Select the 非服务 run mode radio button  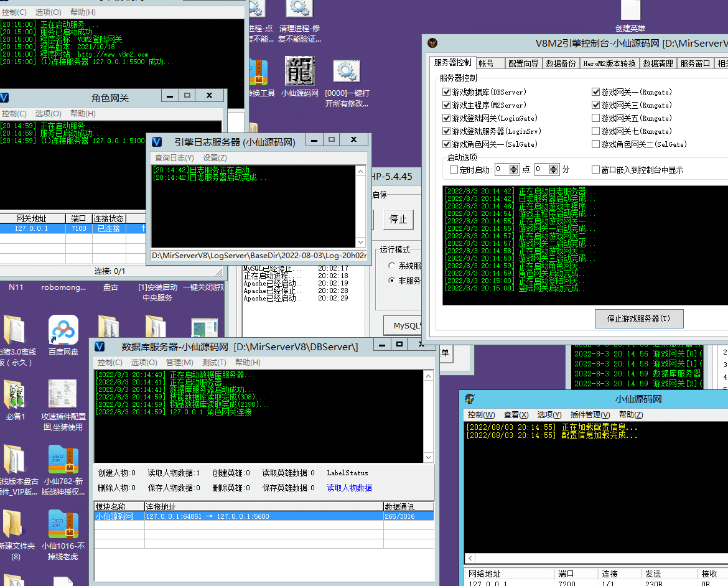tap(391, 281)
